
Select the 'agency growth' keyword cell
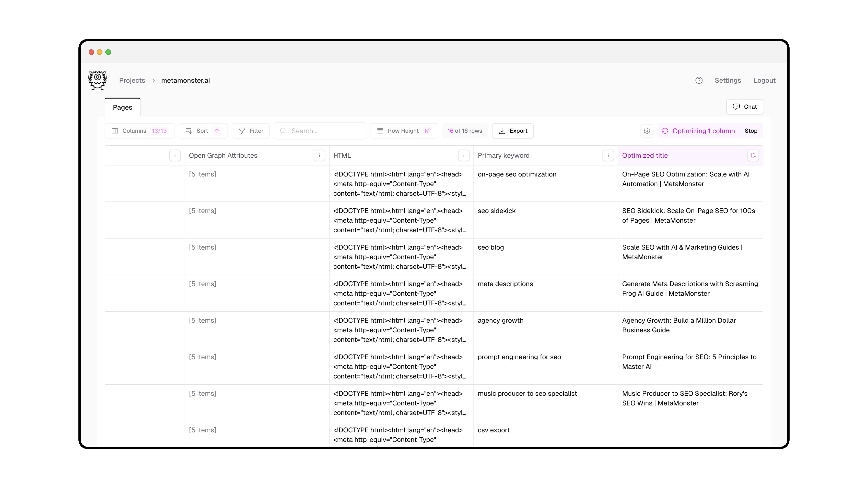point(546,330)
